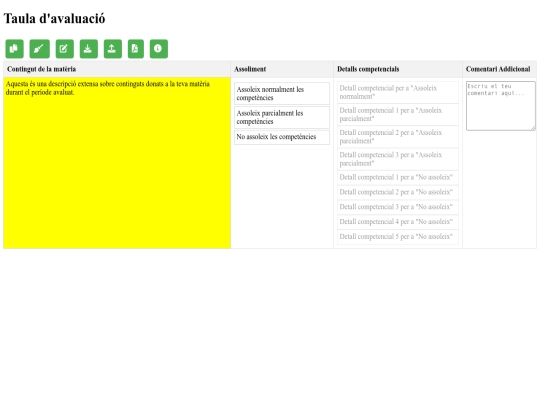Click the PDF export icon button
The image size is (540, 405).
pyautogui.click(x=136, y=49)
